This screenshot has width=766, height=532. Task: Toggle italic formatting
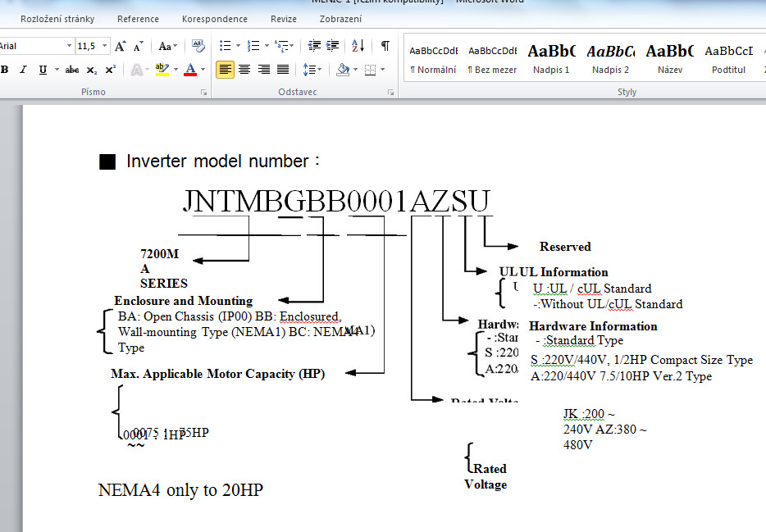coord(23,70)
